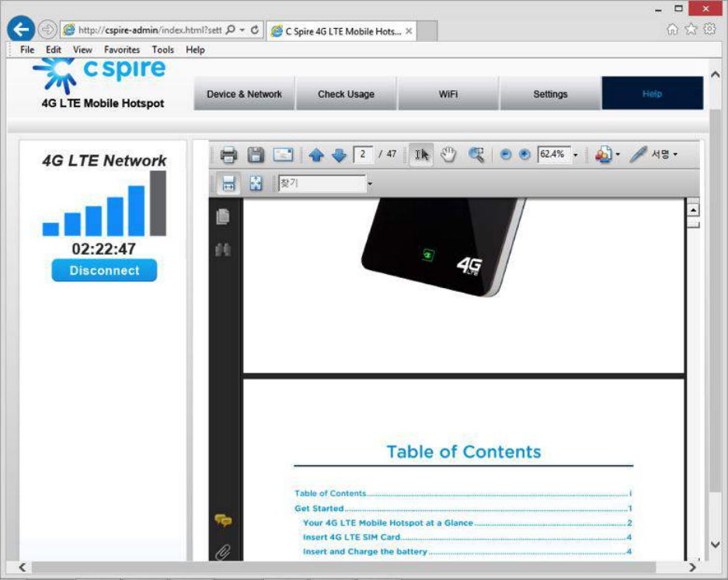The height and width of the screenshot is (580, 728).
Task: Click the PDF vertical scrollbar thumb
Action: click(693, 224)
